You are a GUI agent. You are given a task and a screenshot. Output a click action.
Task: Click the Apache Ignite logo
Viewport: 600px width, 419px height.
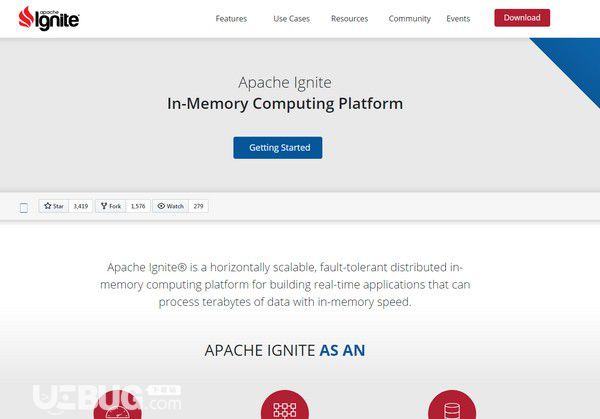[49, 18]
